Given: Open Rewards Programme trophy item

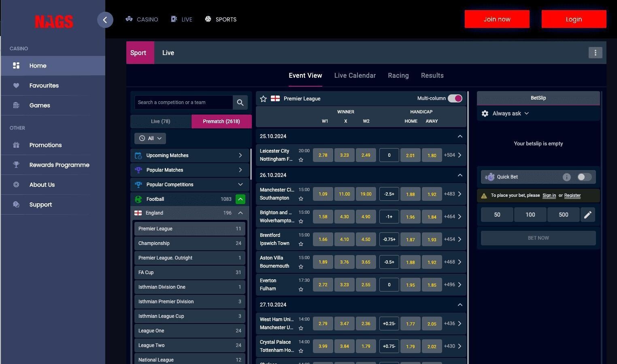Looking at the screenshot, I should (x=53, y=165).
